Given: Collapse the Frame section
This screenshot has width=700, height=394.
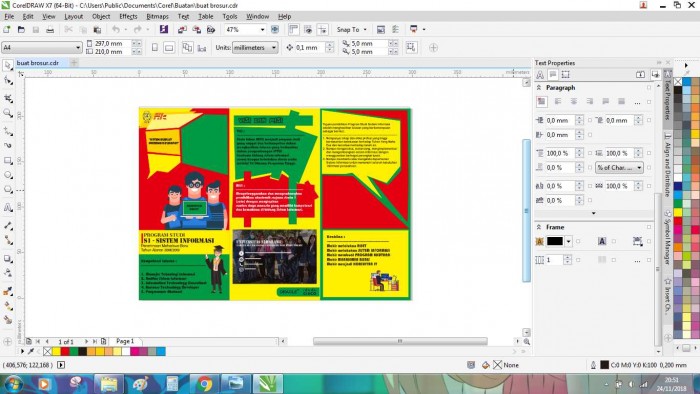Looking at the screenshot, I should 539,227.
